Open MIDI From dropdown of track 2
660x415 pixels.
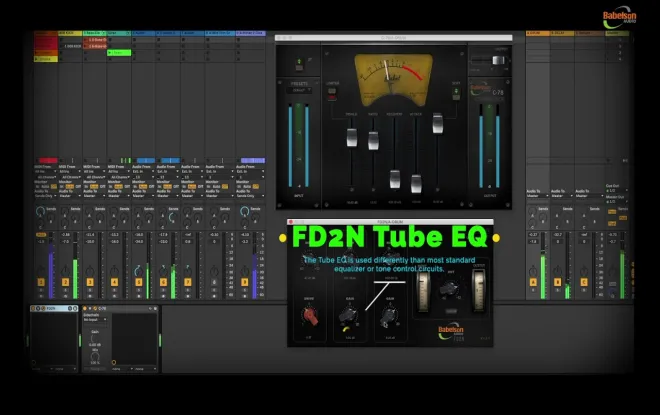[70, 172]
